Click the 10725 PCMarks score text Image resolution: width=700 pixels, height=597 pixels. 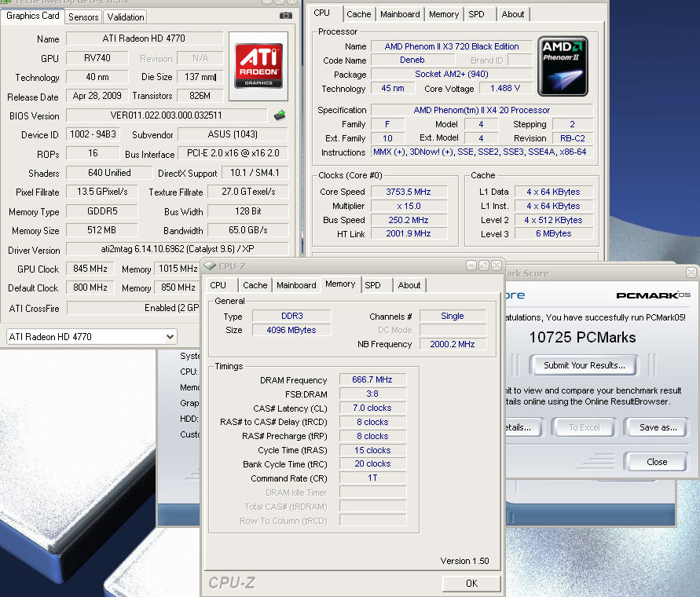coord(582,337)
